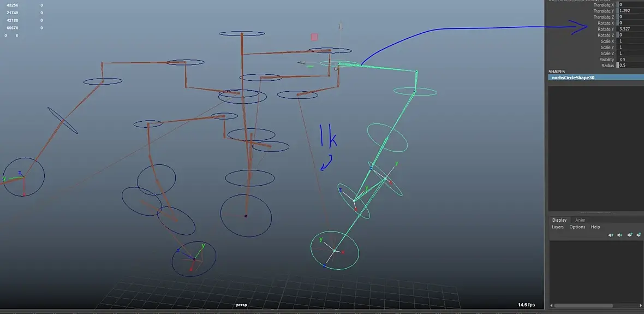Open the Help menu in layer editor

click(595, 227)
